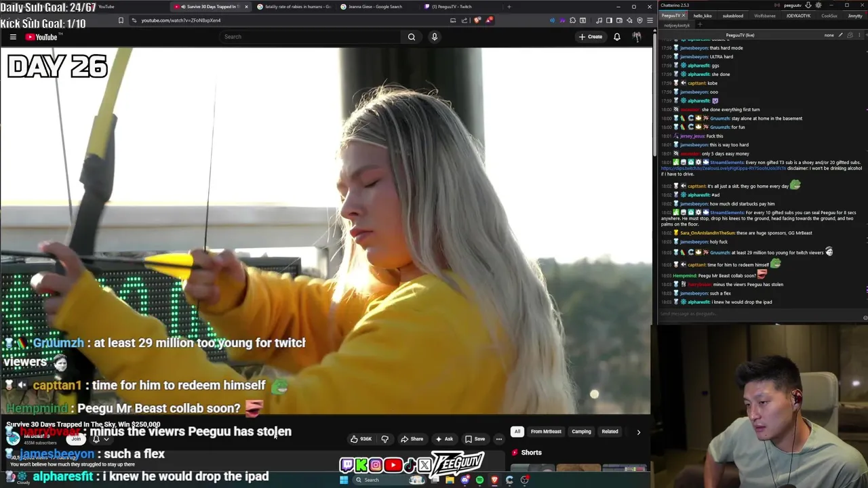Screen dimensions: 868x488
Task: Open Discord from the taskbar
Action: pyautogui.click(x=465, y=480)
